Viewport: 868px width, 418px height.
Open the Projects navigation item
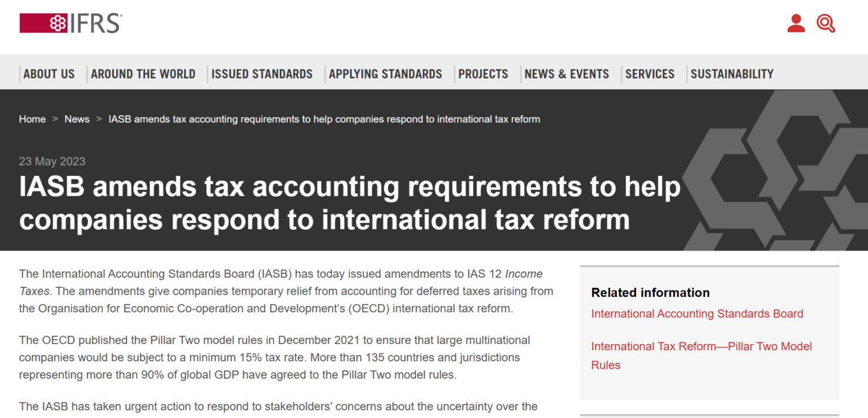point(483,74)
